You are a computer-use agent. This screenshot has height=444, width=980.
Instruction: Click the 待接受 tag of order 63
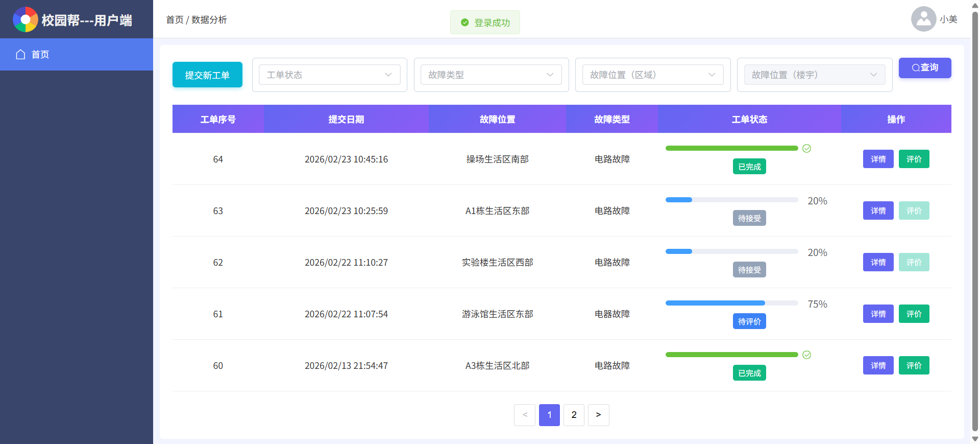(749, 218)
